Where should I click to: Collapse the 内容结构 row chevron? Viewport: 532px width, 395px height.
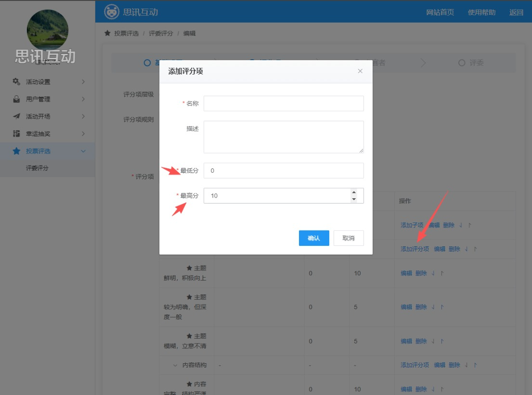[176, 365]
